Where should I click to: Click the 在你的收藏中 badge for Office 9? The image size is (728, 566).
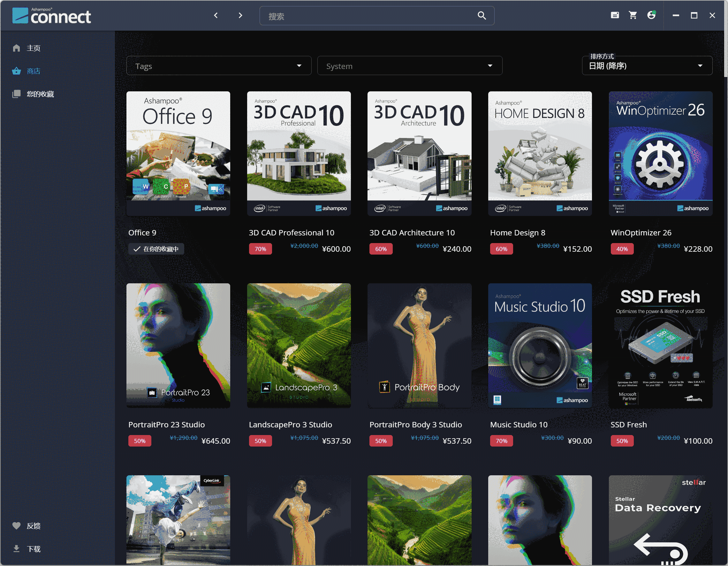point(156,249)
